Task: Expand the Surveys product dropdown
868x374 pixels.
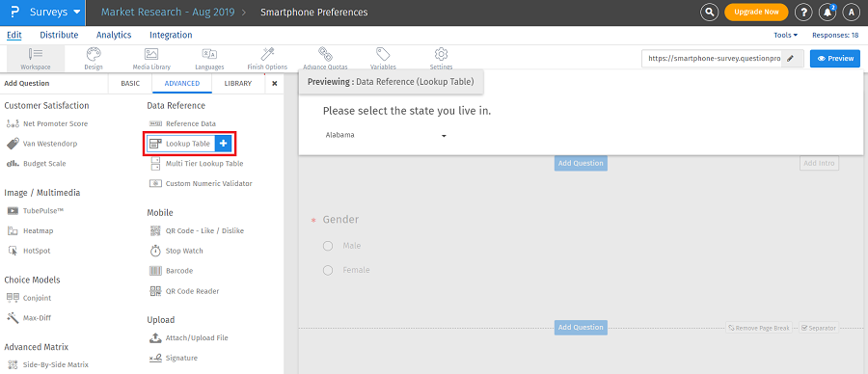Action: (x=55, y=13)
